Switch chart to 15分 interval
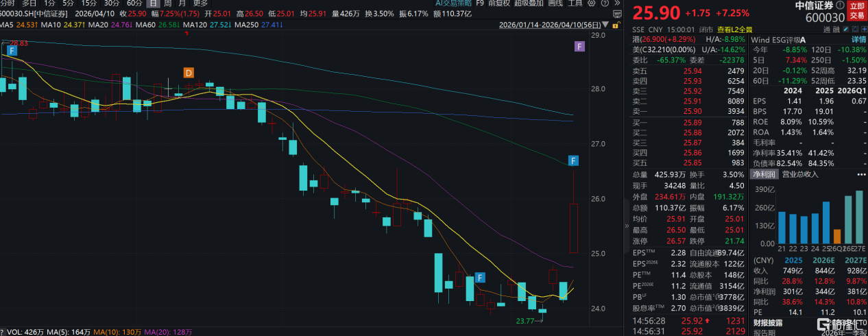868x336 pixels. [x=89, y=3]
